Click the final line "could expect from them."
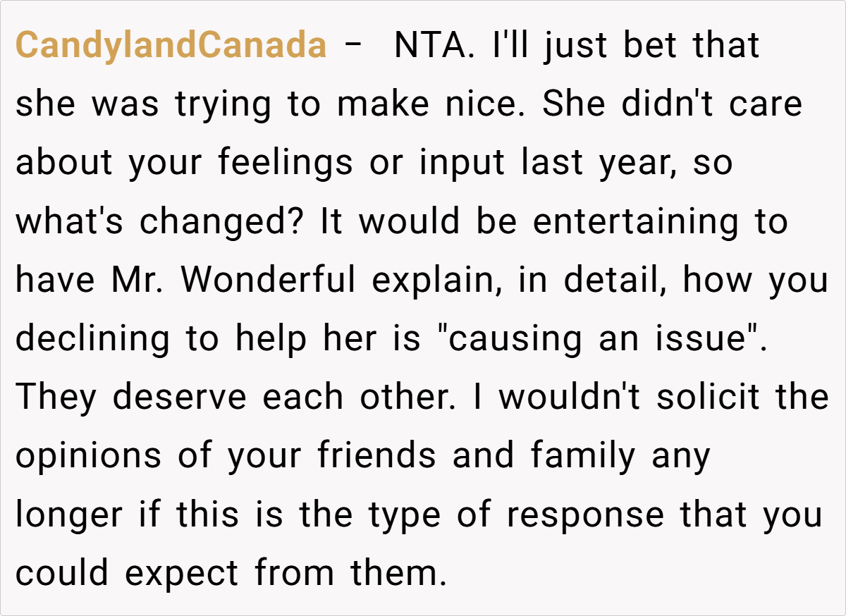This screenshot has height=616, width=846. pyautogui.click(x=231, y=573)
